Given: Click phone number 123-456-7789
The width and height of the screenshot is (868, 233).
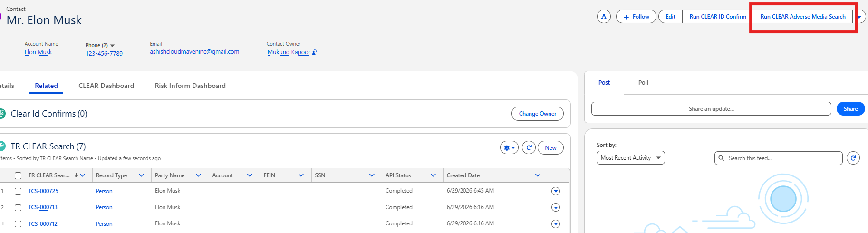Looking at the screenshot, I should 104,54.
